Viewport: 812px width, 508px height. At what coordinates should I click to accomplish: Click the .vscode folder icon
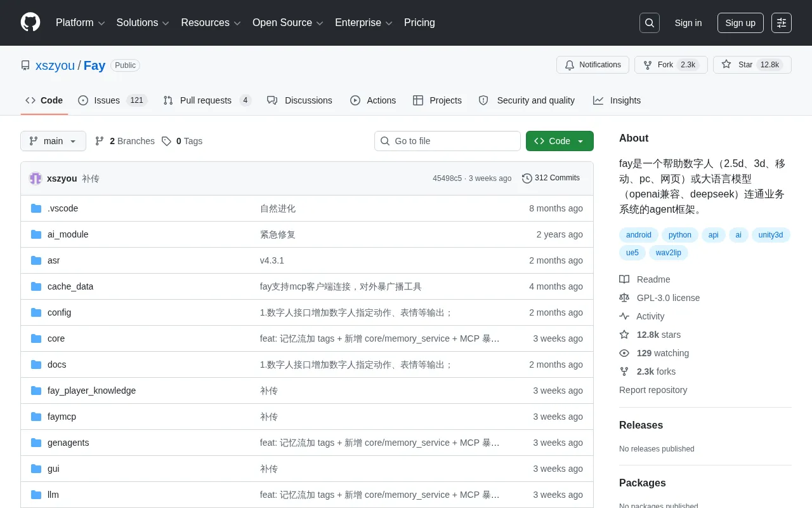(36, 208)
